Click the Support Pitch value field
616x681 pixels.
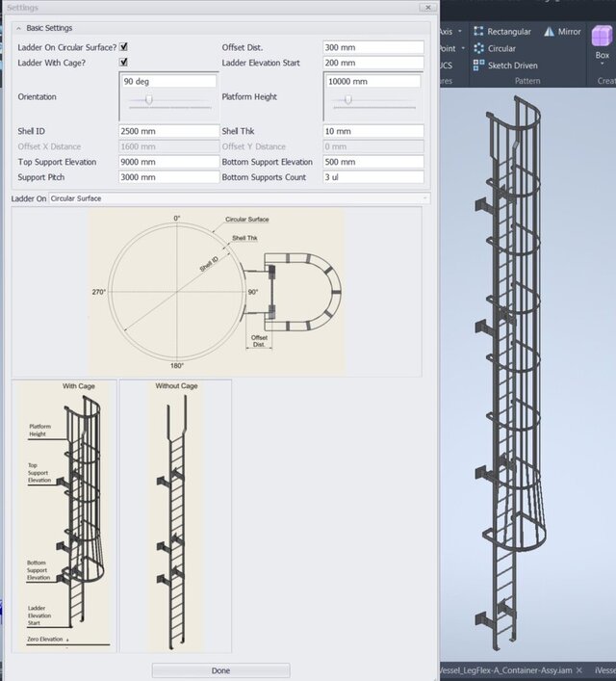pyautogui.click(x=169, y=177)
